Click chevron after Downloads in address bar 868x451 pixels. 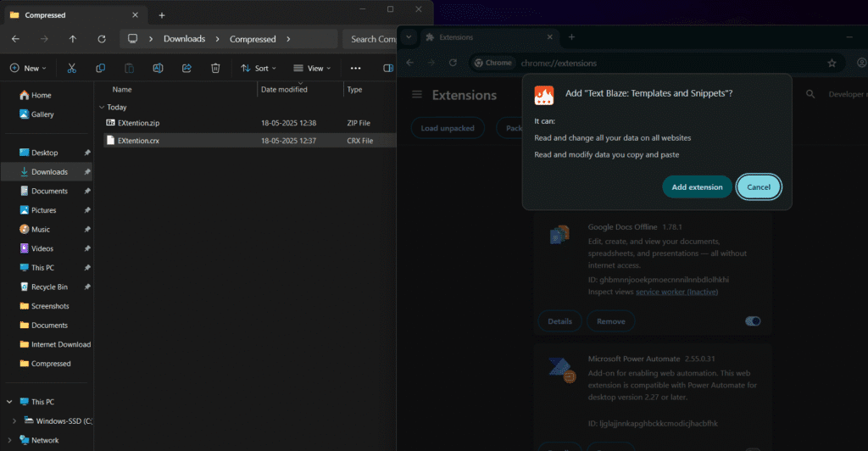click(x=218, y=39)
